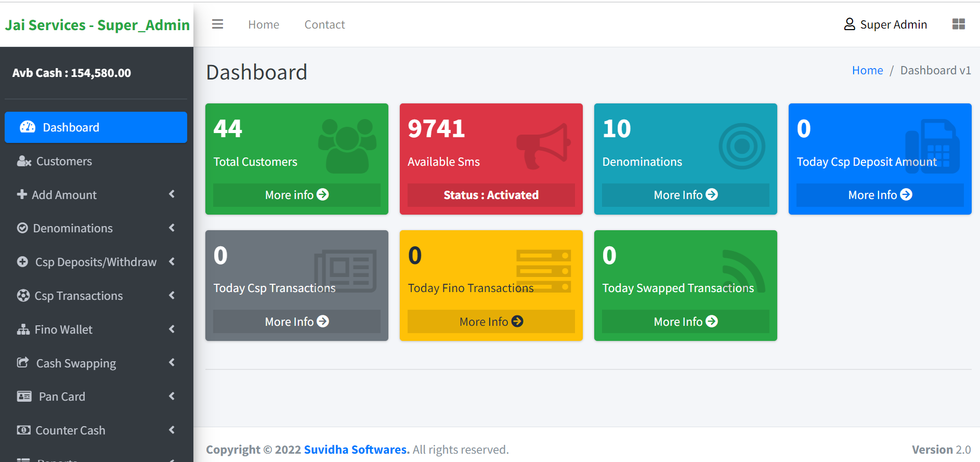980x462 pixels.
Task: Click the Csp Transactions ball icon
Action: [23, 296]
